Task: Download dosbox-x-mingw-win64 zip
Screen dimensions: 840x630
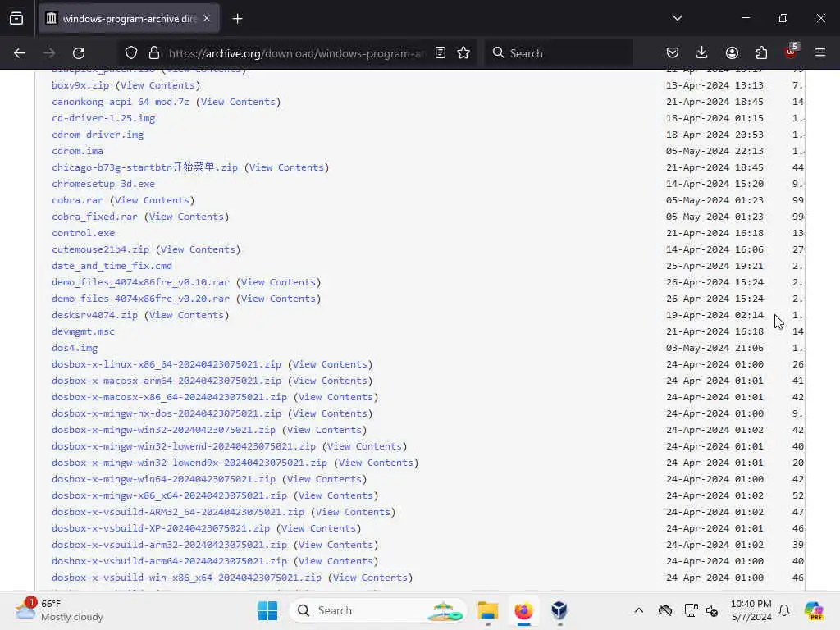Action: pyautogui.click(x=163, y=479)
